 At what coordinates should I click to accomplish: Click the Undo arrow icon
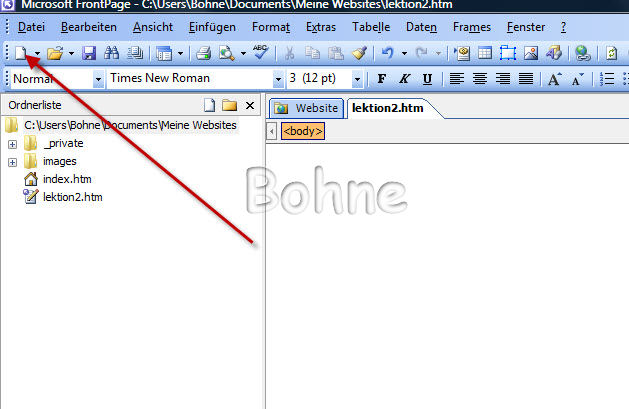[386, 53]
